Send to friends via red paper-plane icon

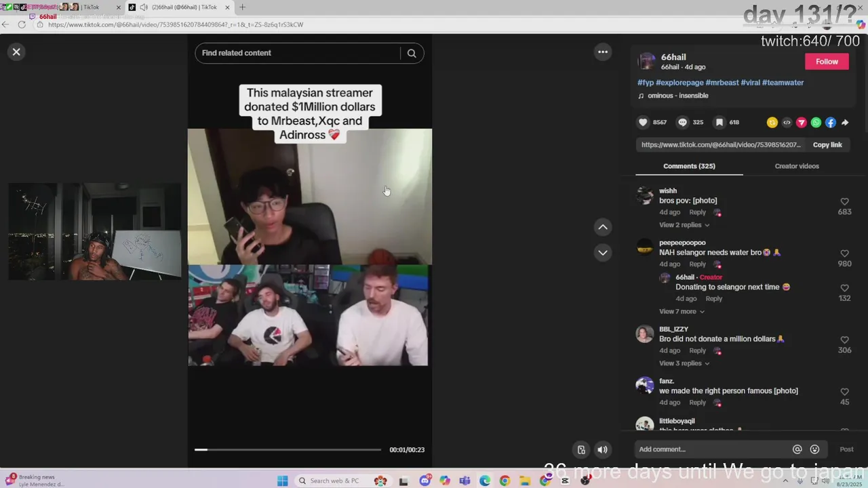(x=802, y=123)
